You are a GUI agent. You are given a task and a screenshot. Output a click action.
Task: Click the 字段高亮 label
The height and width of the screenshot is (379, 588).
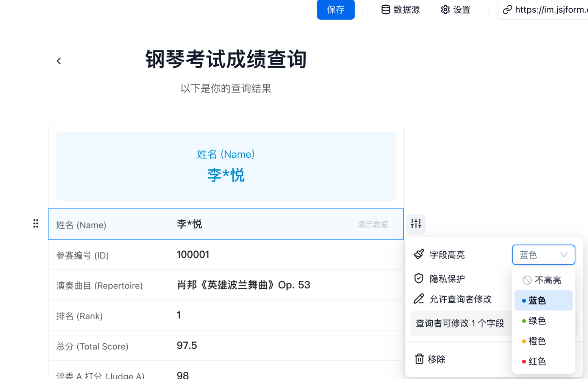[447, 255]
